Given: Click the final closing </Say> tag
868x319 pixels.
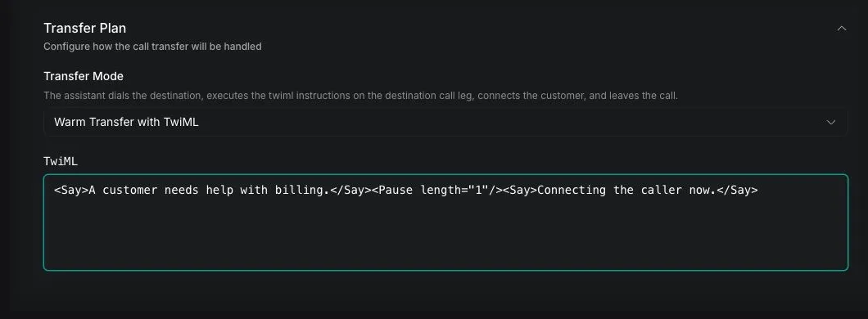Looking at the screenshot, I should 737,191.
